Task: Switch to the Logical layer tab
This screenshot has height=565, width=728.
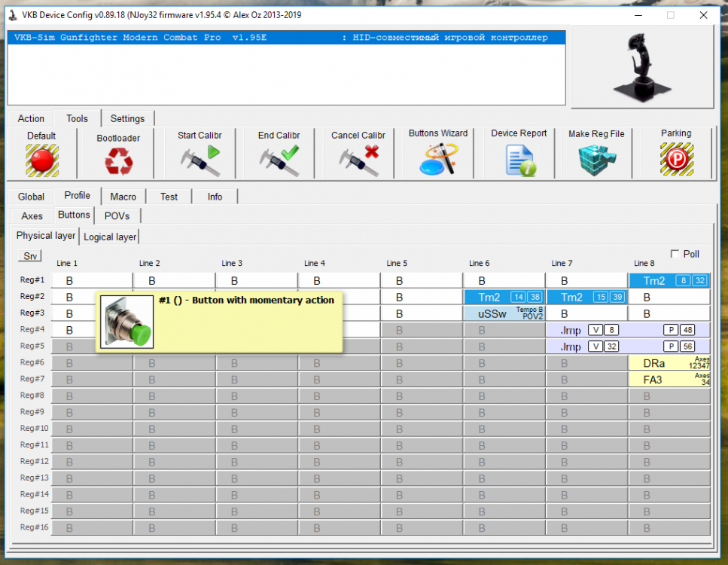Action: (110, 237)
